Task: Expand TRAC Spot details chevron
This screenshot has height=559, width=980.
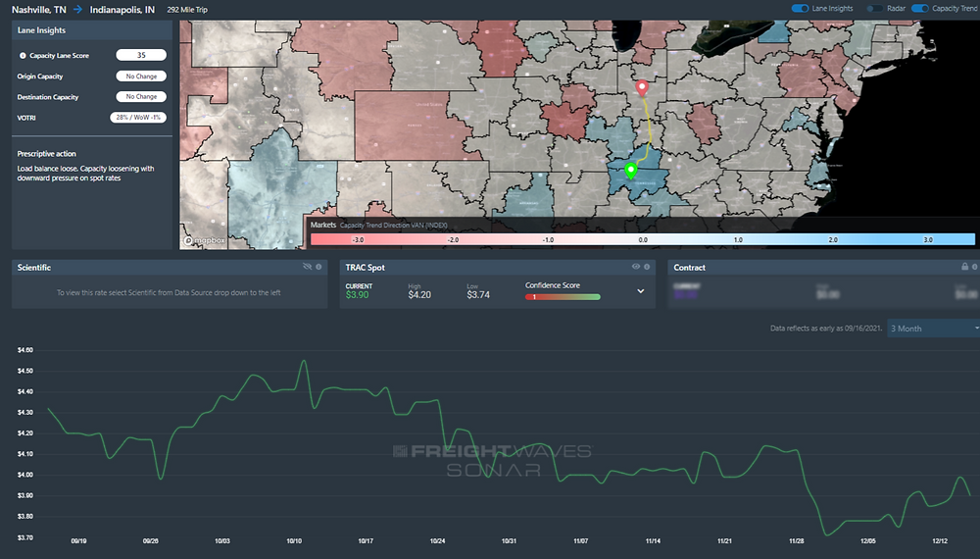Action: (x=641, y=291)
